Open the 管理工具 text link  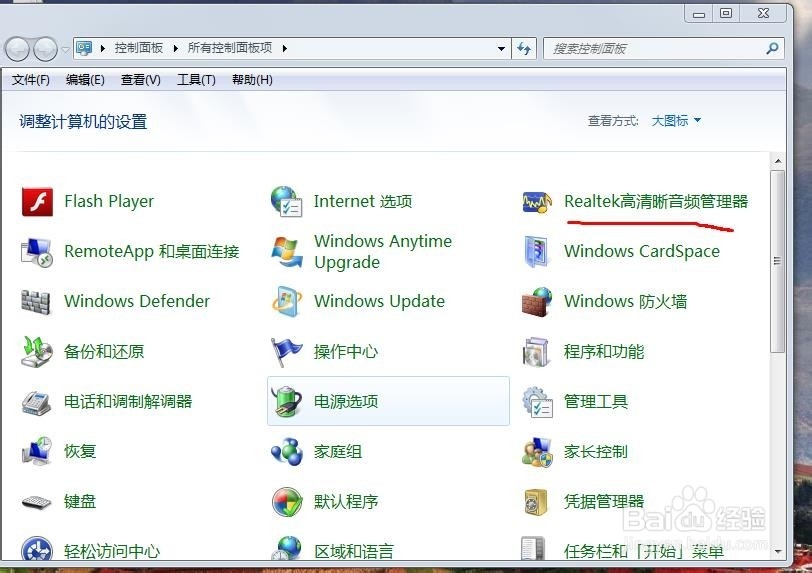[x=596, y=402]
